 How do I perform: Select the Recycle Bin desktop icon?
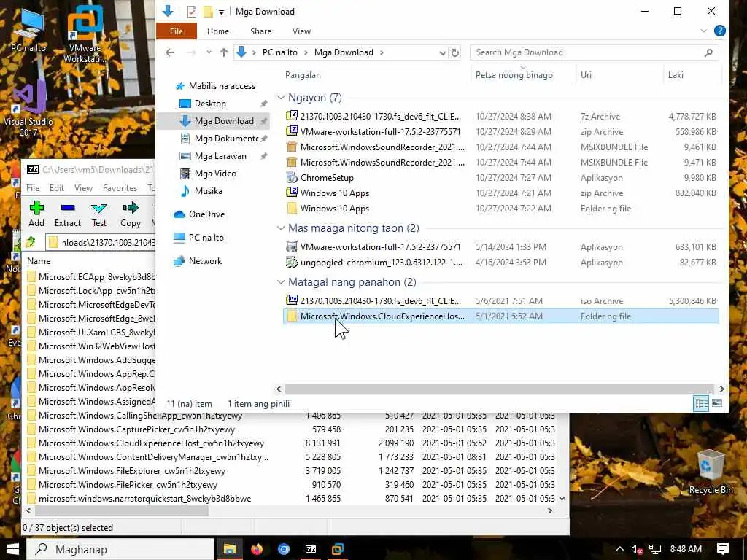pos(711,472)
